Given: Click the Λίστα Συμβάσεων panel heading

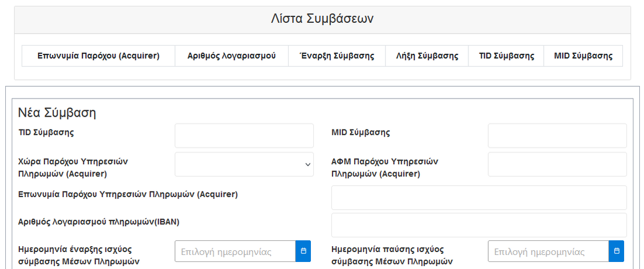Looking at the screenshot, I should tap(322, 19).
